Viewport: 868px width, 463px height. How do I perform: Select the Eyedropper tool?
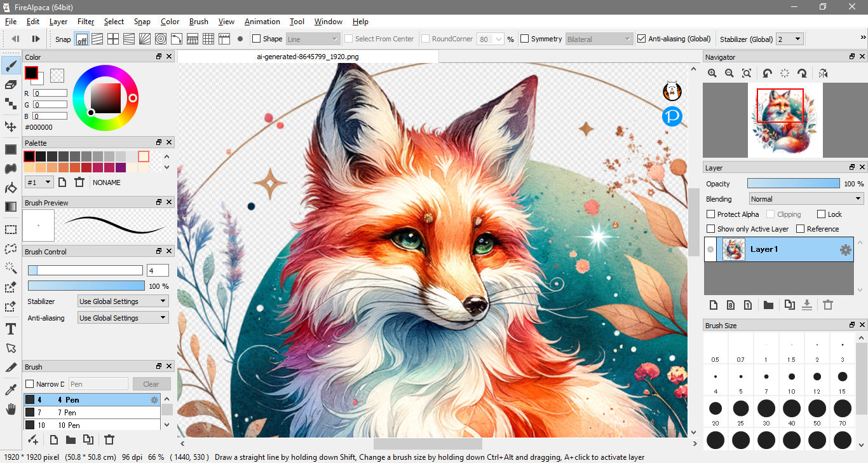pos(11,390)
